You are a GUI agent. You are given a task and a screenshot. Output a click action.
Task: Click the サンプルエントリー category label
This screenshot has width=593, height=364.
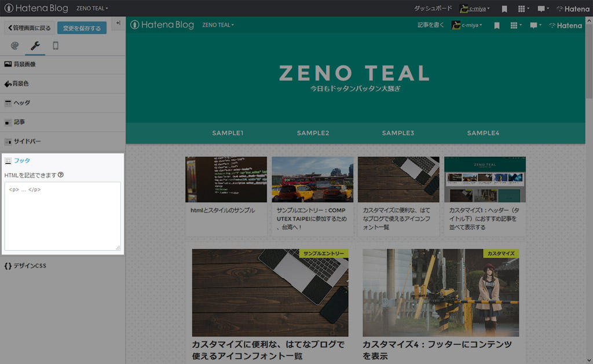click(324, 253)
